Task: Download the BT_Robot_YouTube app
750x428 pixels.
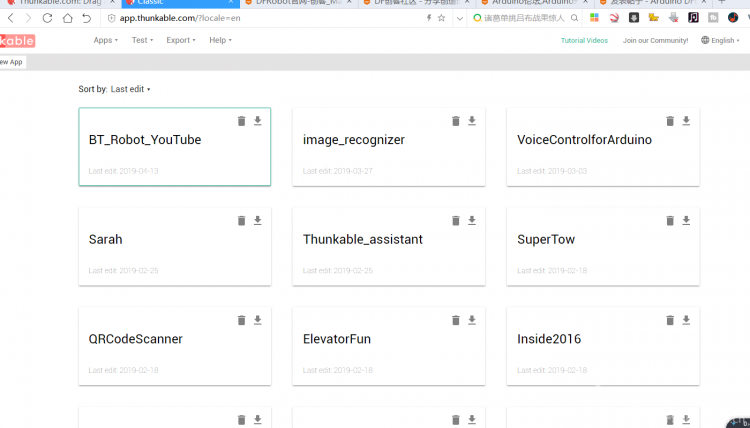Action: click(x=258, y=121)
